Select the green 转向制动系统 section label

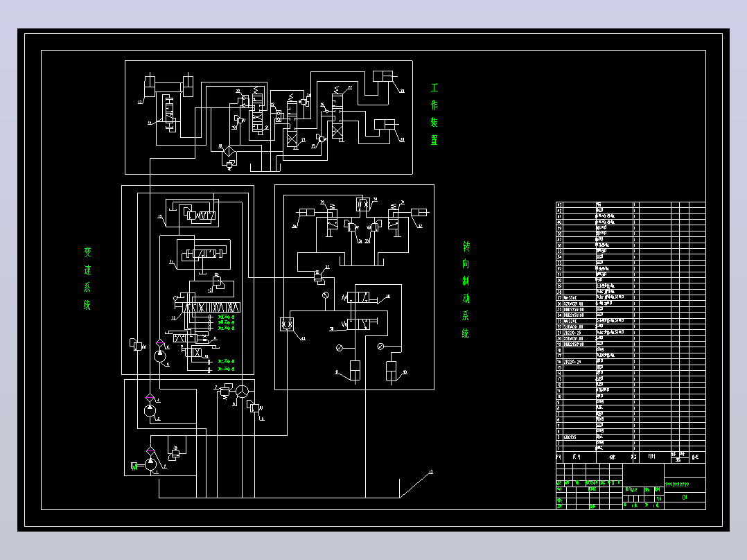[x=466, y=290]
